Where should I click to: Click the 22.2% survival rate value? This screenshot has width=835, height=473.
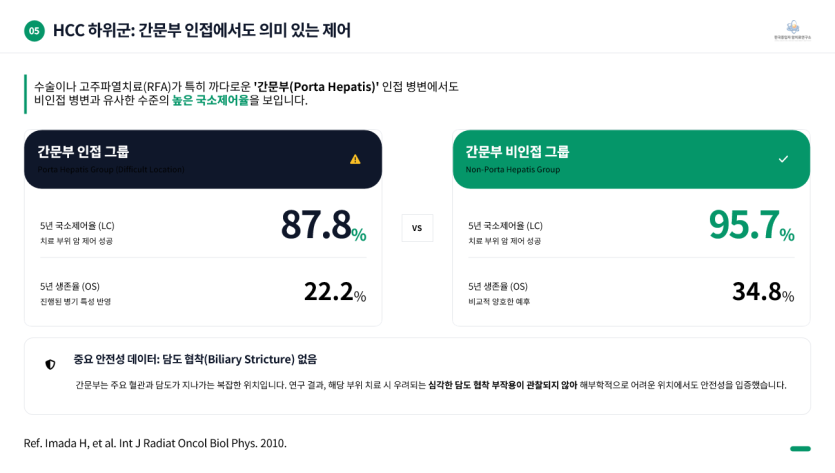coord(334,292)
